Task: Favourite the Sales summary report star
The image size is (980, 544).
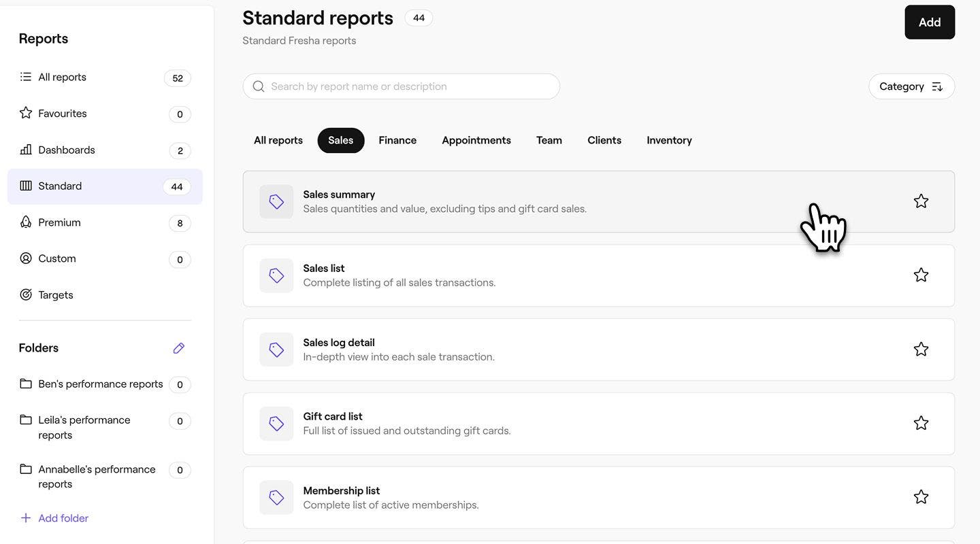Action: coord(921,201)
